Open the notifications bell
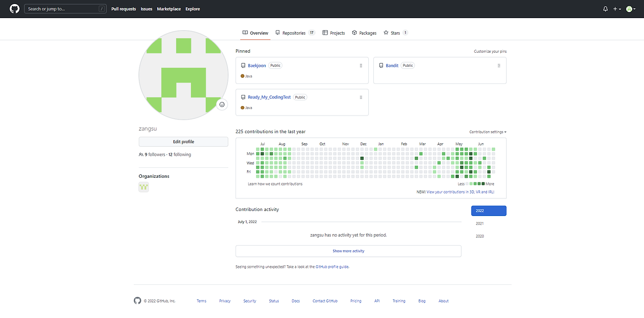 click(x=605, y=9)
